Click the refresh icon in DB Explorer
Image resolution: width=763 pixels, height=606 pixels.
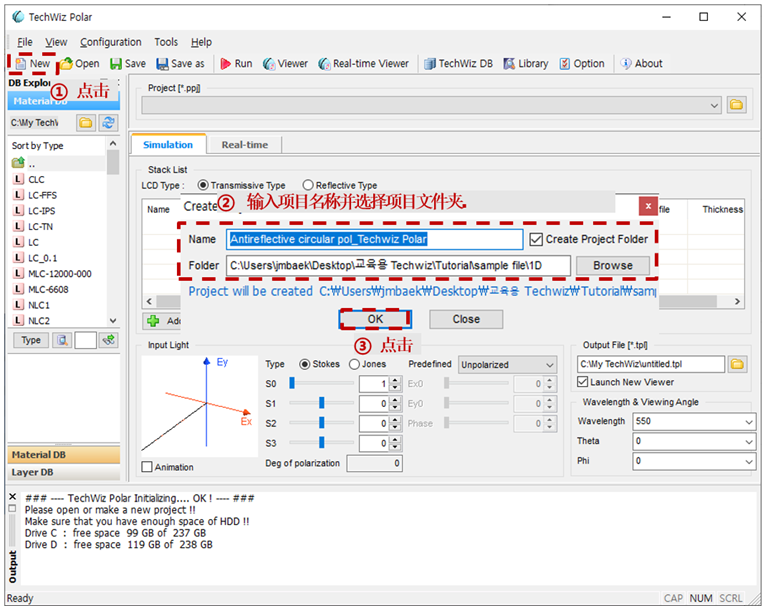tap(108, 123)
